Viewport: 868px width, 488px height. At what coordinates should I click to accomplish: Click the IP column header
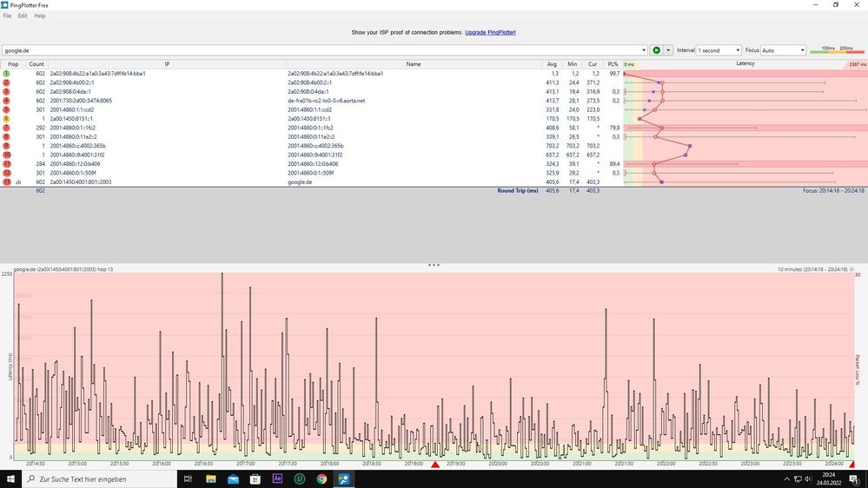[167, 64]
